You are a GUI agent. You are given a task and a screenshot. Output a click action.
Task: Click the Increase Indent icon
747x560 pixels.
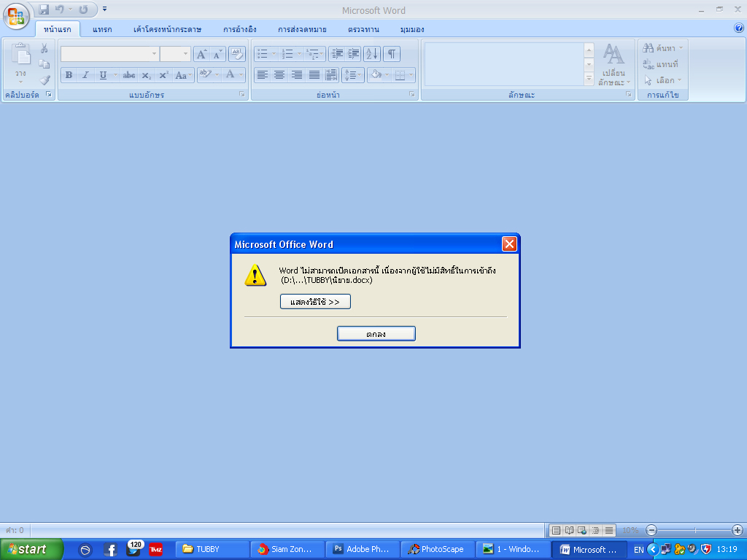(x=353, y=54)
